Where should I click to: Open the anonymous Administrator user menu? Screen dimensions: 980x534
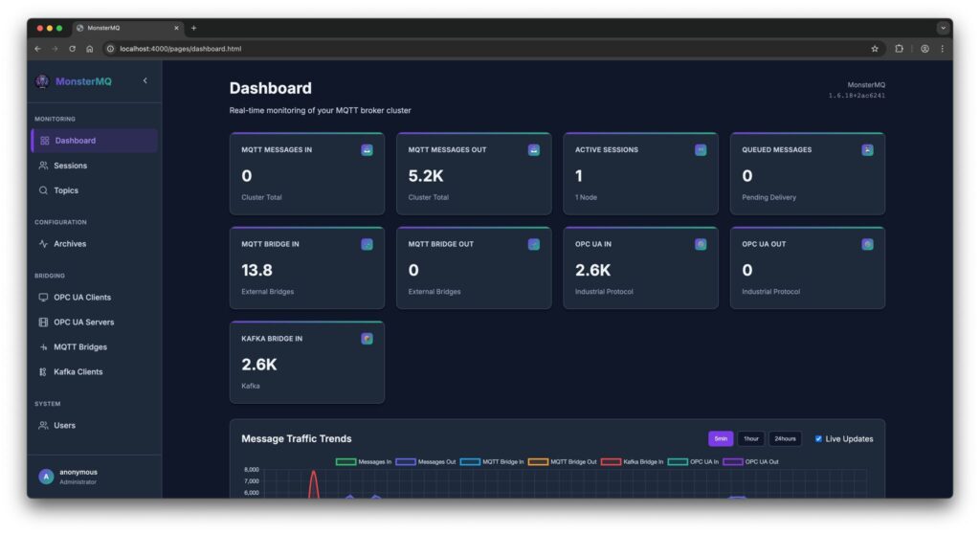[x=77, y=477]
